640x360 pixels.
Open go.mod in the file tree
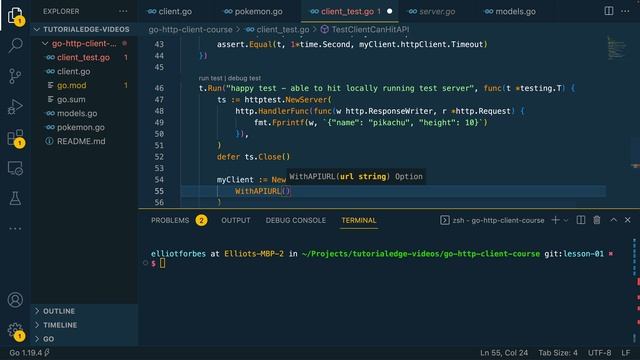[71, 85]
